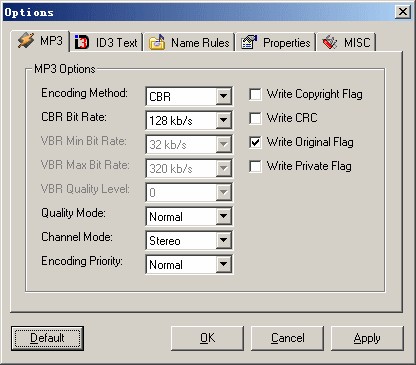Uncheck Write Original Flag checkbox
Image resolution: width=416 pixels, height=365 pixels.
(x=255, y=142)
